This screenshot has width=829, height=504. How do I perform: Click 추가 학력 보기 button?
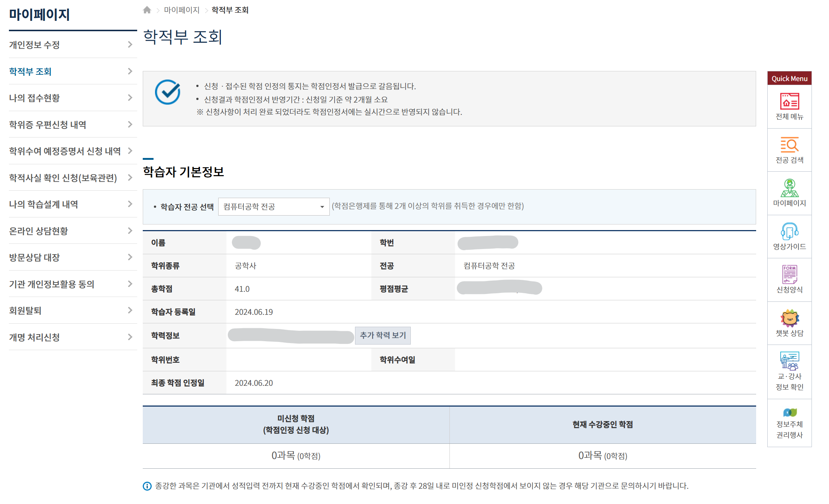(383, 335)
